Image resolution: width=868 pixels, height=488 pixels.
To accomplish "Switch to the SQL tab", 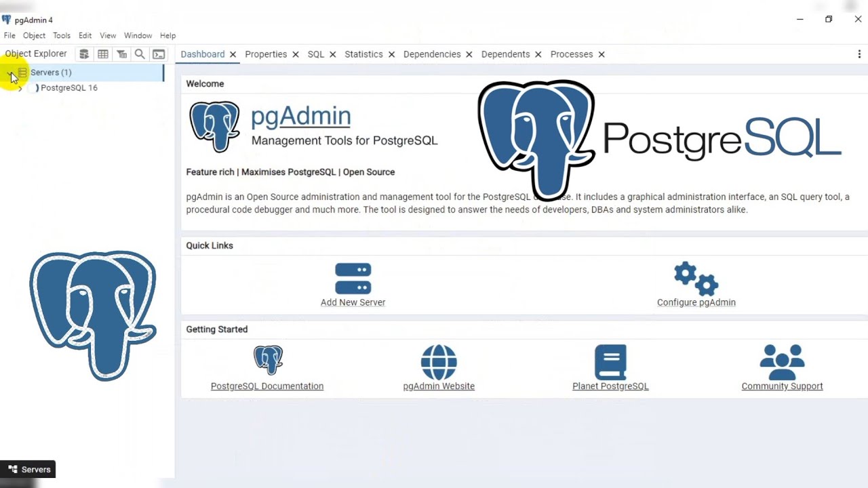I will click(316, 54).
